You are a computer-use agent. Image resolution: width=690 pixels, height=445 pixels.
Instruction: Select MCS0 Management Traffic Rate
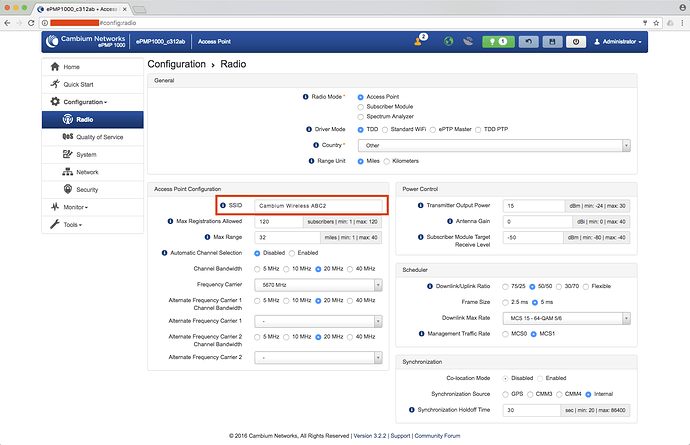pos(506,335)
